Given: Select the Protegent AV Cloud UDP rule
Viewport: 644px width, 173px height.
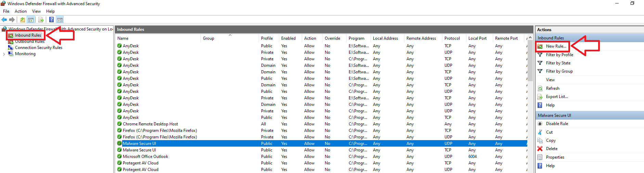Looking at the screenshot, I should [322, 170].
